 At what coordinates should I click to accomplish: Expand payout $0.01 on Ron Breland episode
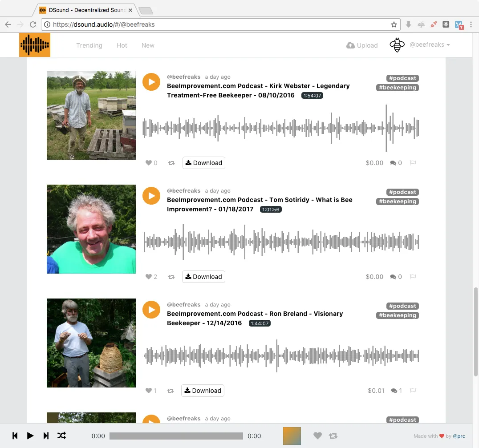click(x=376, y=391)
